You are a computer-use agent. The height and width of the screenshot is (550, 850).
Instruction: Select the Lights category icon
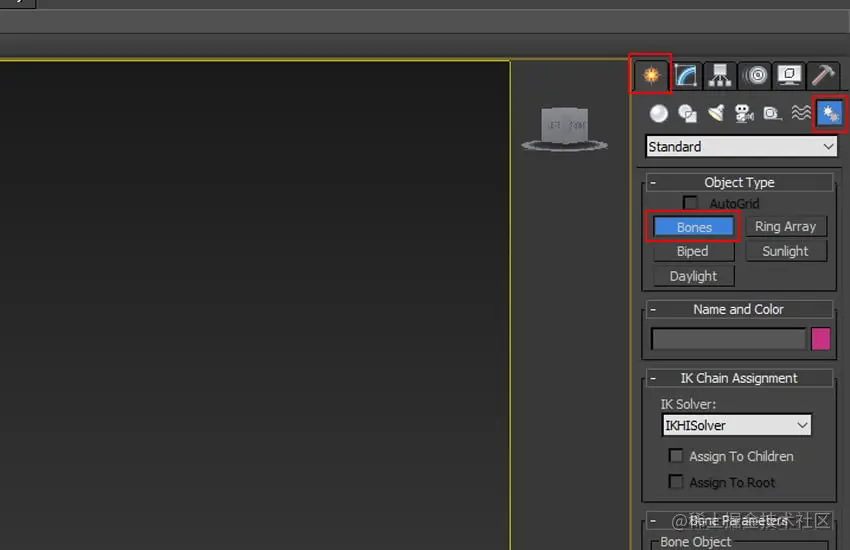point(716,114)
